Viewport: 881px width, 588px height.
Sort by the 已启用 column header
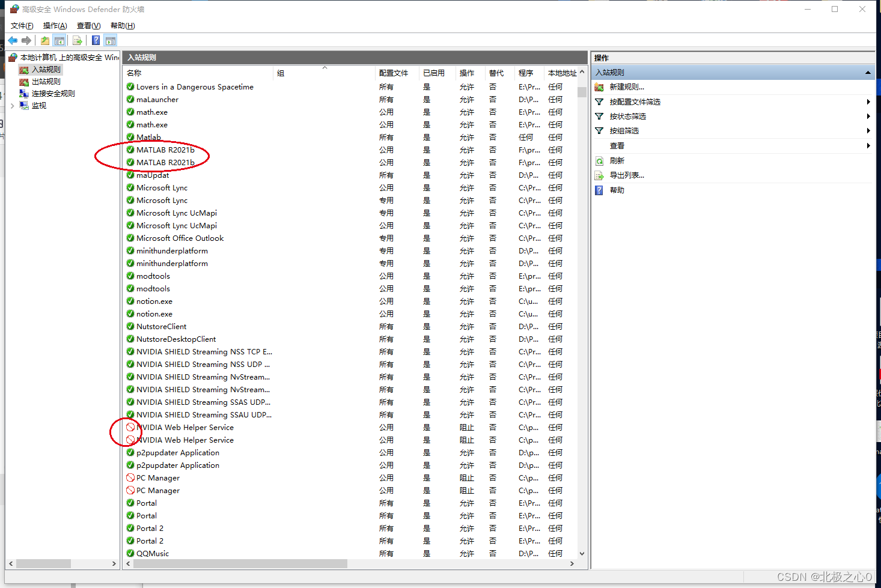click(x=437, y=73)
